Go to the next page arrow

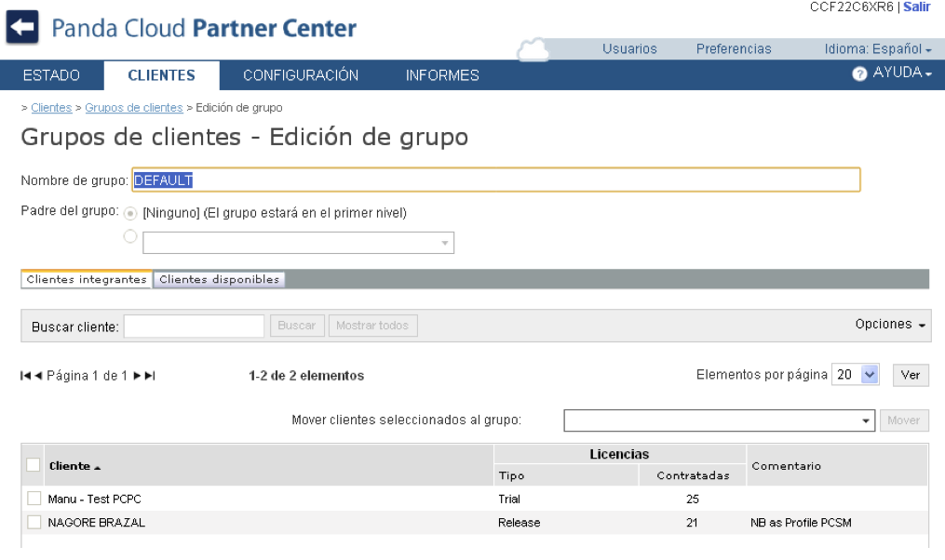(x=137, y=376)
